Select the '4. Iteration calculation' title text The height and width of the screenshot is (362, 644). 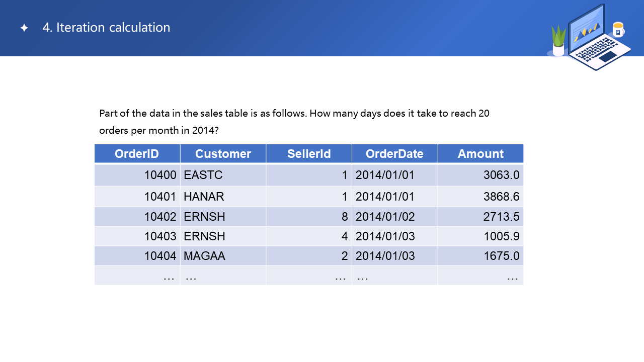(106, 28)
